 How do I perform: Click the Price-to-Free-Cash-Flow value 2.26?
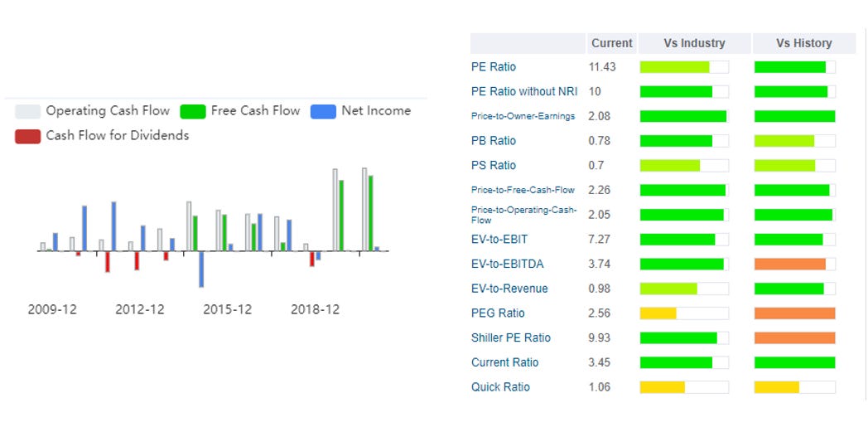pos(600,190)
